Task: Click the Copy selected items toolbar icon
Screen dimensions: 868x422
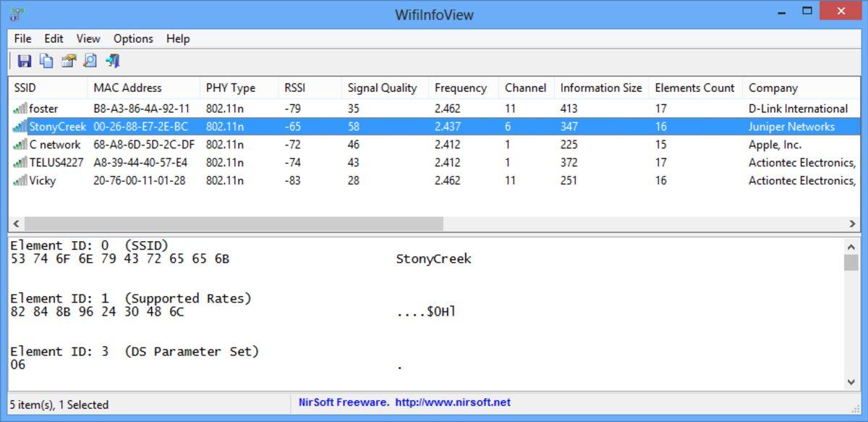Action: 46,62
